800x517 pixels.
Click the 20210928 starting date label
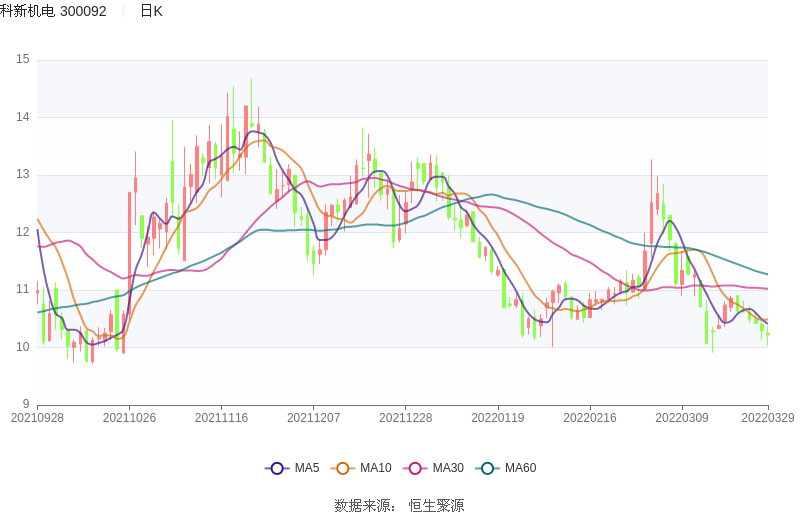37,417
